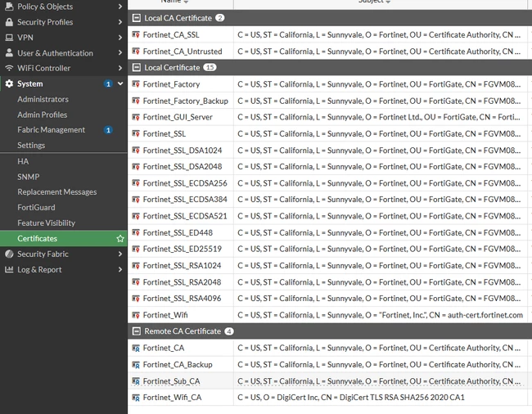Expand the Policy & Objects menu chevron
This screenshot has height=414, width=532.
pyautogui.click(x=120, y=7)
